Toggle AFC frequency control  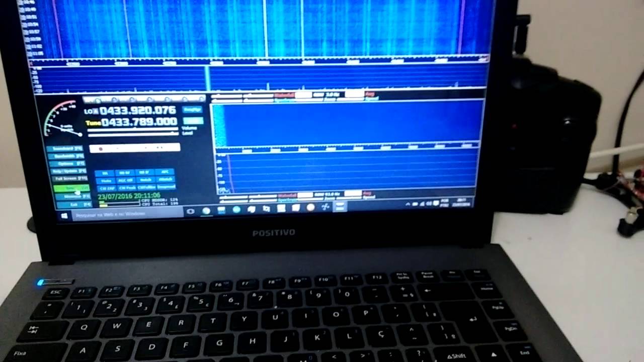pyautogui.click(x=165, y=172)
